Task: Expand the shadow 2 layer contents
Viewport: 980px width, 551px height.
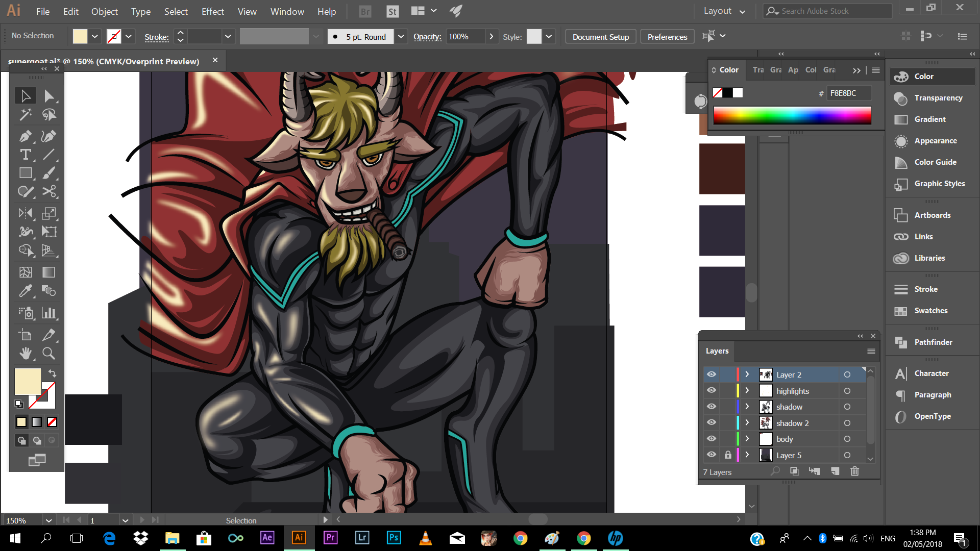Action: tap(747, 423)
